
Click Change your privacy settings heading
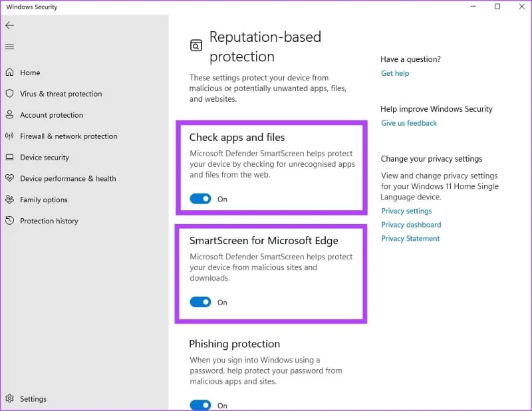pyautogui.click(x=431, y=159)
